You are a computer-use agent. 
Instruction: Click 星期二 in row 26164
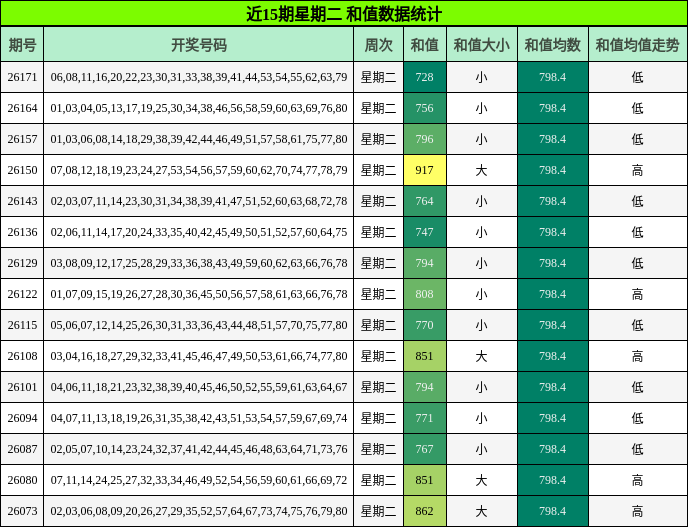point(378,108)
